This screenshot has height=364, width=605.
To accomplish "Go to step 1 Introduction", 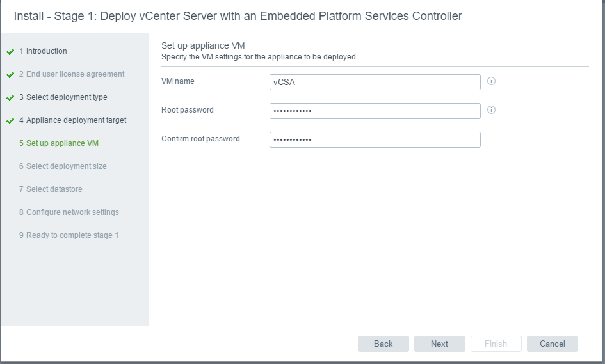I will click(x=43, y=51).
